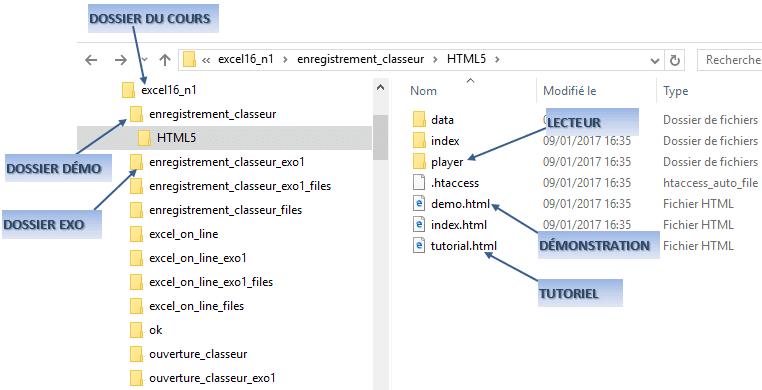Select the demo.html file
Viewport: 762px width, 390px height.
[x=460, y=204]
